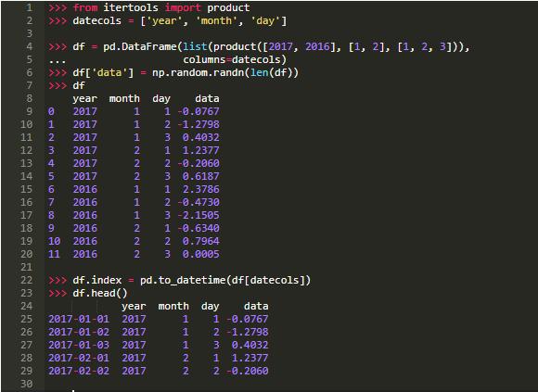Image resolution: width=538 pixels, height=392 pixels.
Task: Click 'columns=datecols' on line 5
Action: (x=232, y=59)
